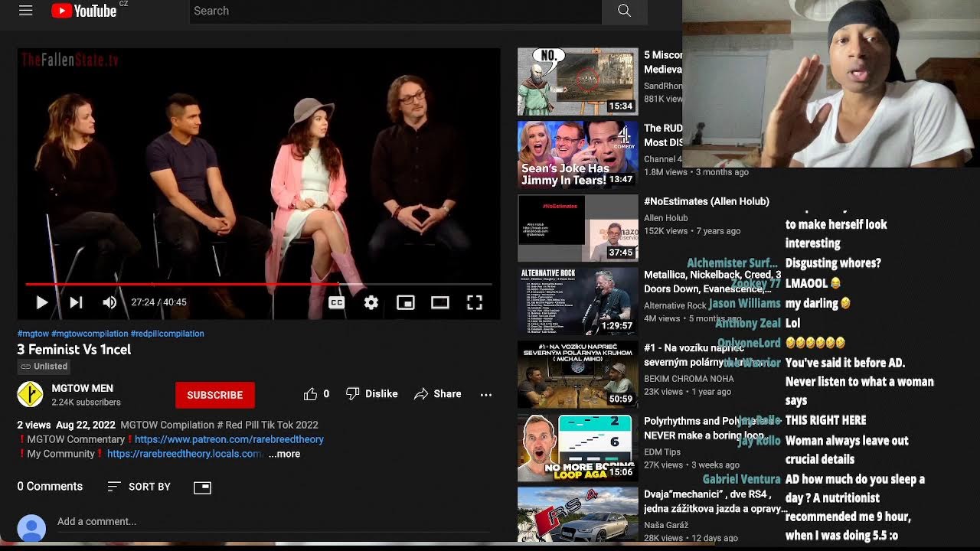The height and width of the screenshot is (551, 980).
Task: Click the 27:24 / 40:45 time display
Action: 158,302
